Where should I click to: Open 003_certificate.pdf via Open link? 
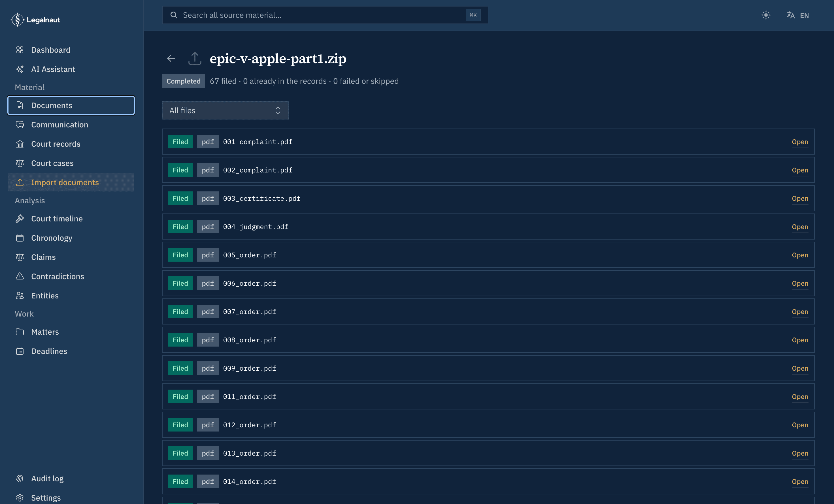pyautogui.click(x=800, y=198)
